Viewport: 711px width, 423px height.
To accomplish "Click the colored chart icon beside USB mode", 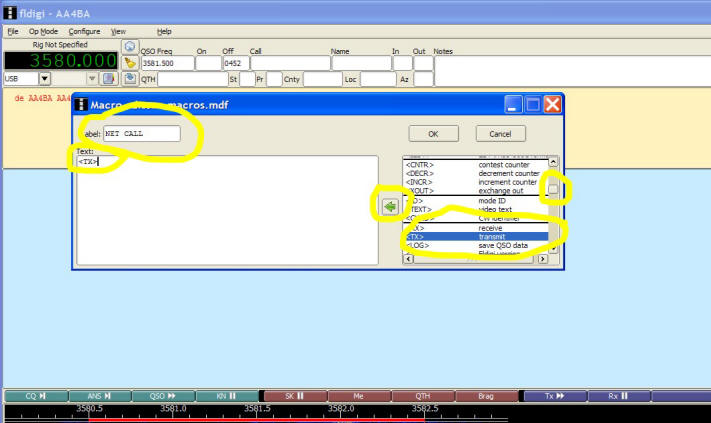I will tap(109, 78).
